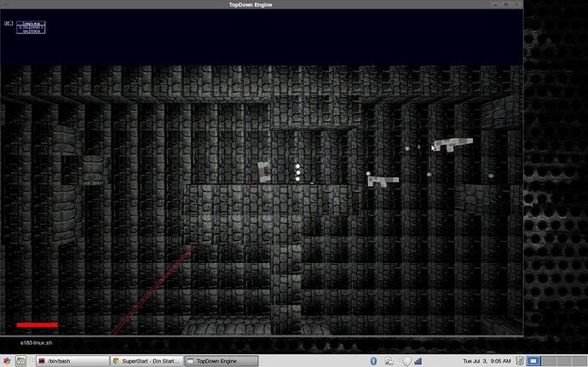Click the shield security tray icon
The width and height of the screenshot is (588, 367).
[406, 361]
